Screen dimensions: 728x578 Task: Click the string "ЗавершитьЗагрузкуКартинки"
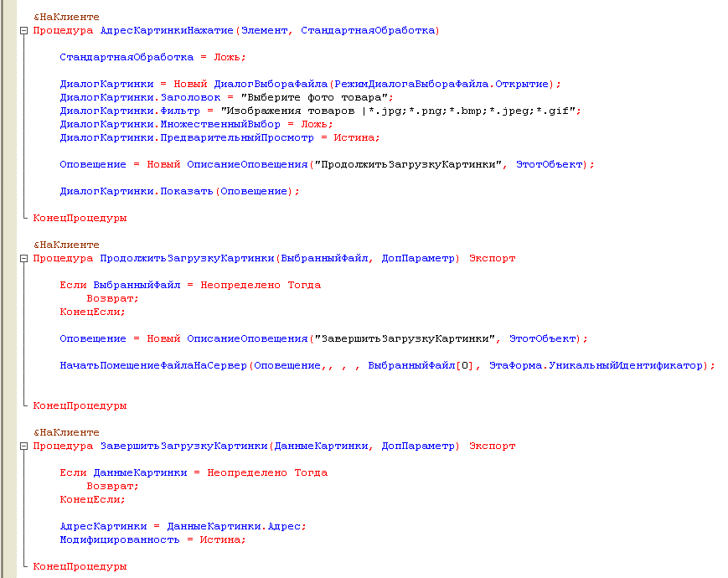point(405,339)
